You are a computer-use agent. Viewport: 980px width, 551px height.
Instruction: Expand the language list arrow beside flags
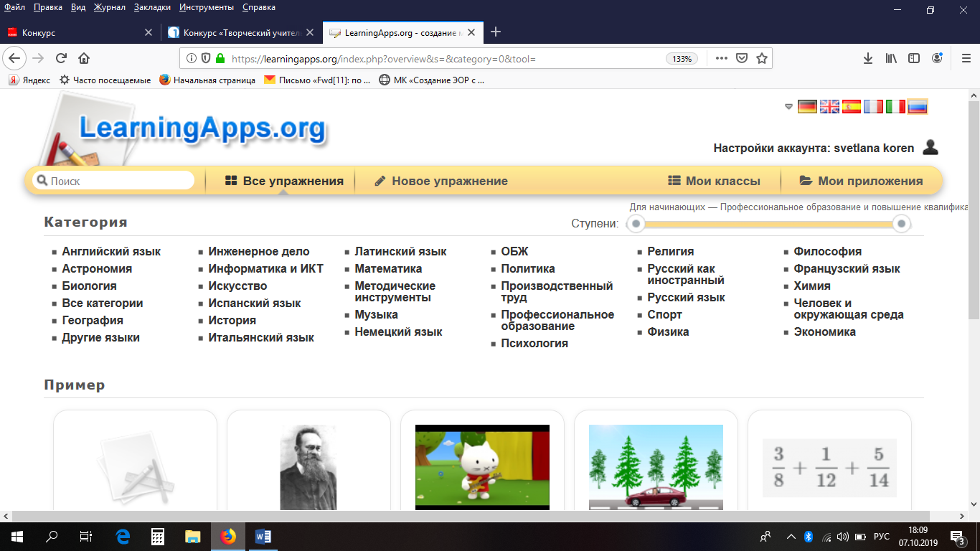(788, 107)
